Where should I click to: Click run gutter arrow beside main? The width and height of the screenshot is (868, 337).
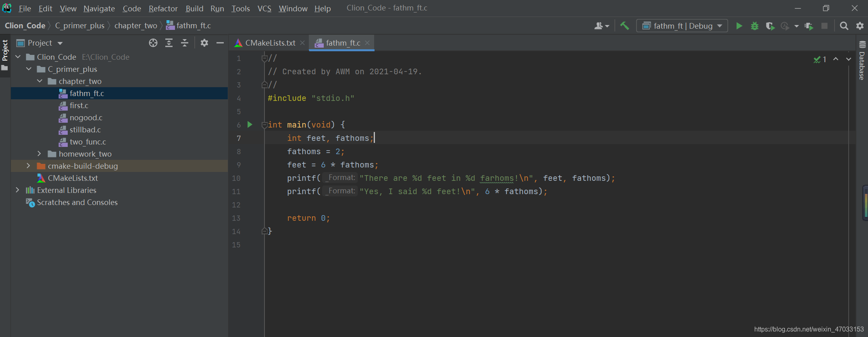(x=250, y=125)
